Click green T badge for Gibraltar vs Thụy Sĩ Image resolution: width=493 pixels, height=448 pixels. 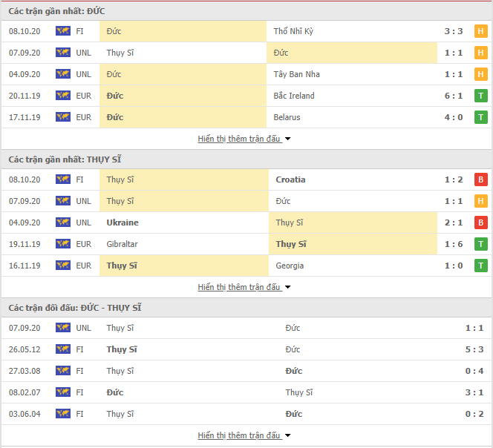480,244
